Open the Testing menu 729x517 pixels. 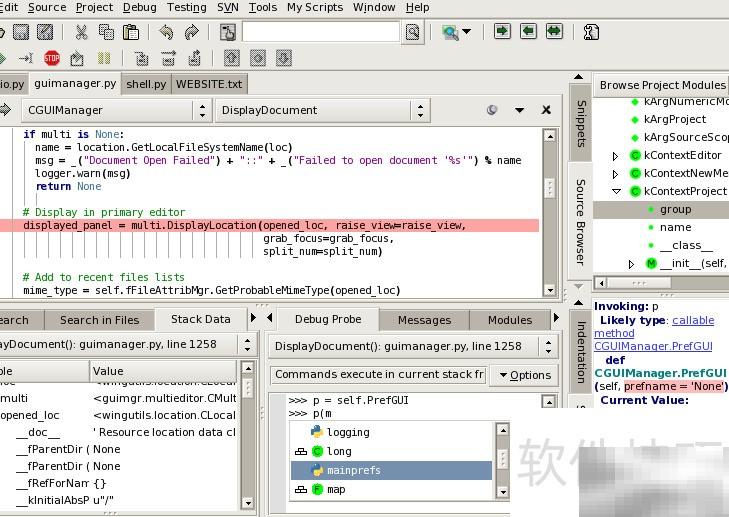(186, 7)
